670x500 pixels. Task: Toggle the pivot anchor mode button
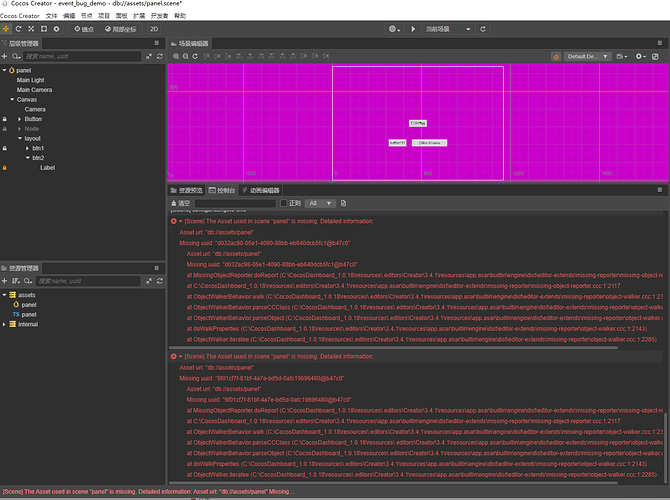point(84,29)
